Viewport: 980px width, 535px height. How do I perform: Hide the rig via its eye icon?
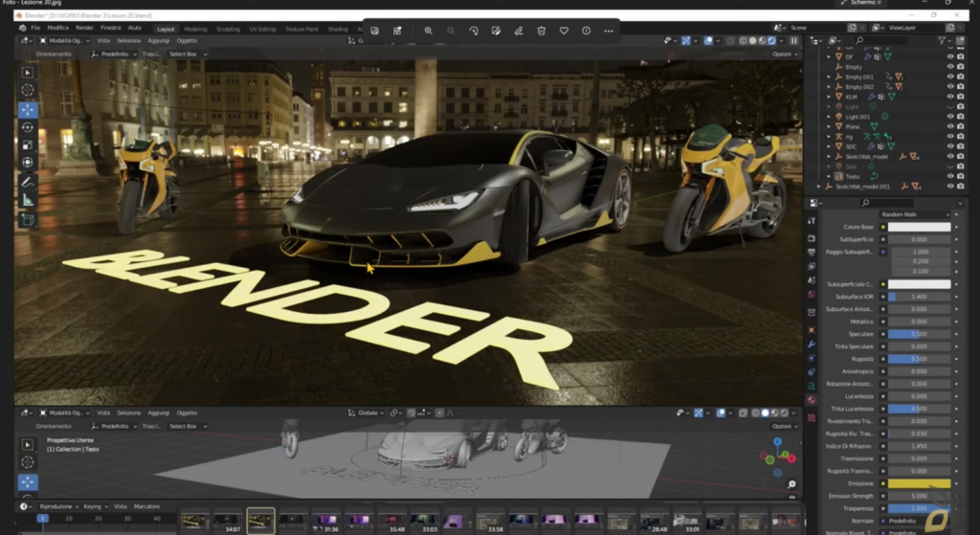pyautogui.click(x=950, y=136)
